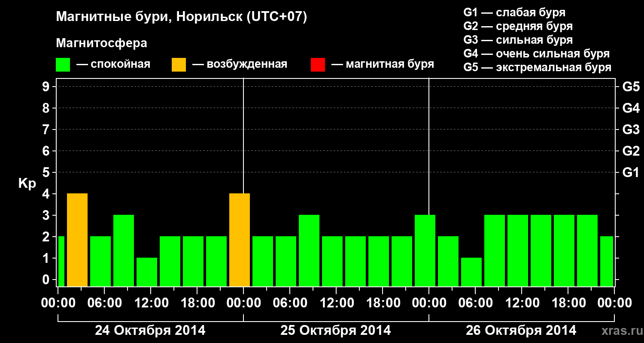
Task: Click the green 'спокойная' legend swatch
Action: tap(63, 65)
